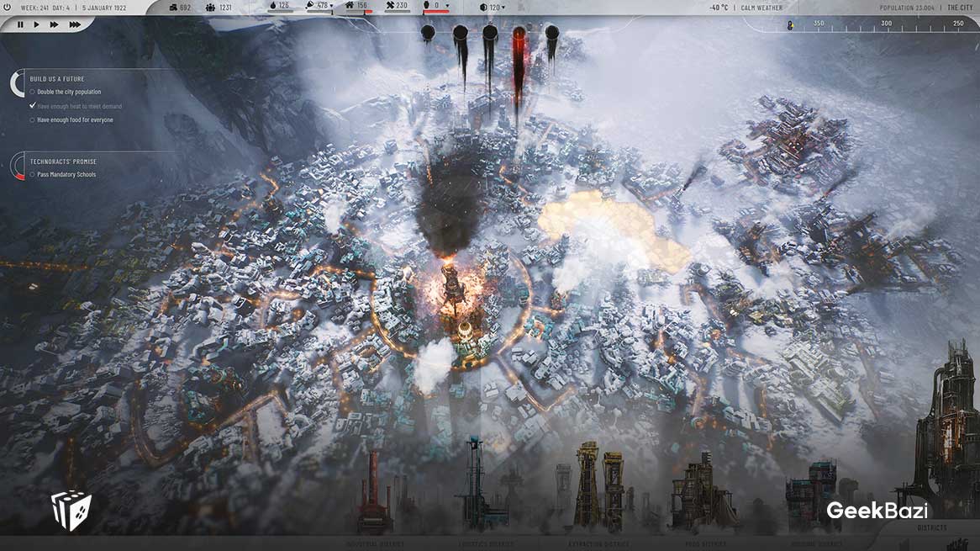Click the workforce people icon showing 1231

click(x=211, y=8)
